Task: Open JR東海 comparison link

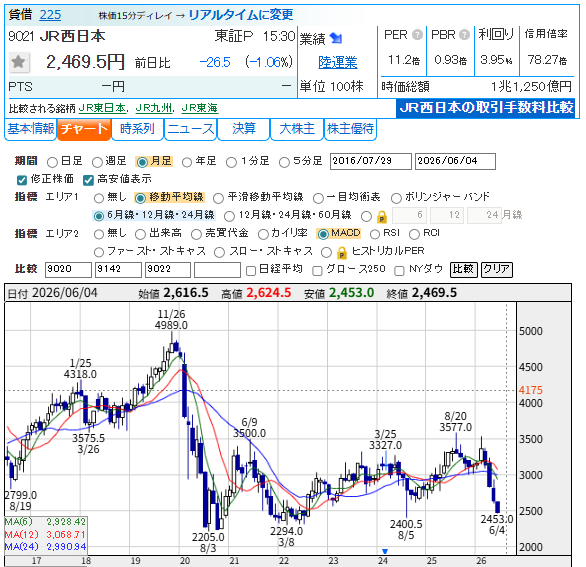Action: 200,108
